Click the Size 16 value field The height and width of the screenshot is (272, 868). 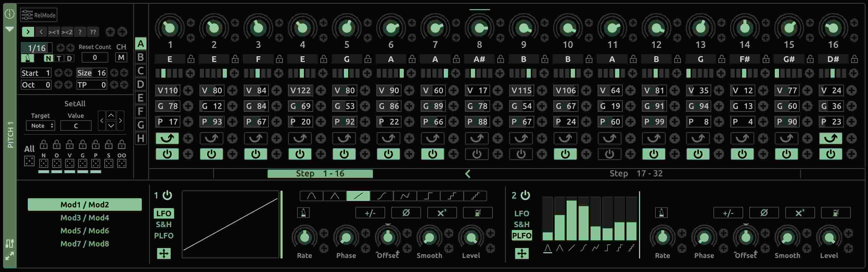(x=92, y=73)
